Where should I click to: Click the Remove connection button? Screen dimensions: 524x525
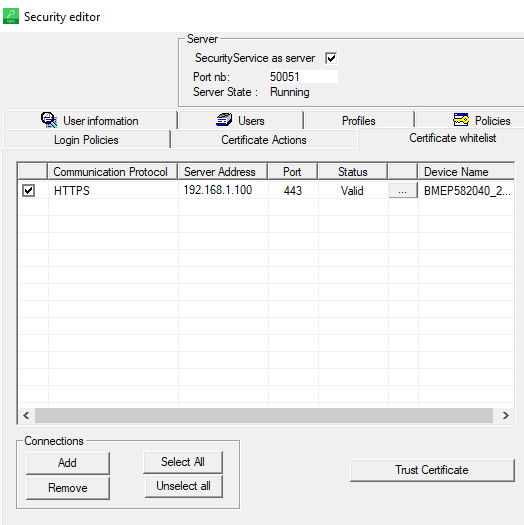68,488
